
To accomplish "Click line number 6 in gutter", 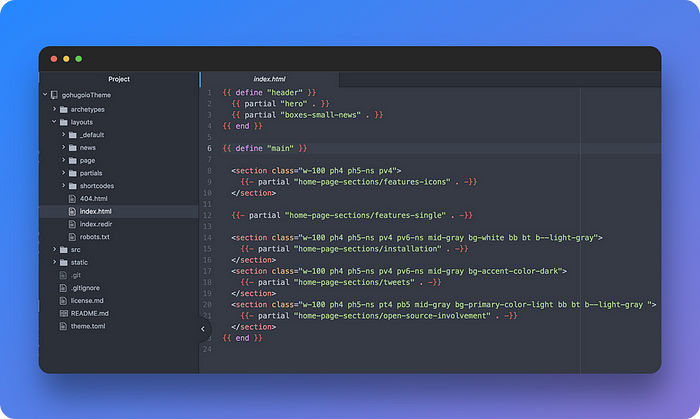I will (209, 148).
